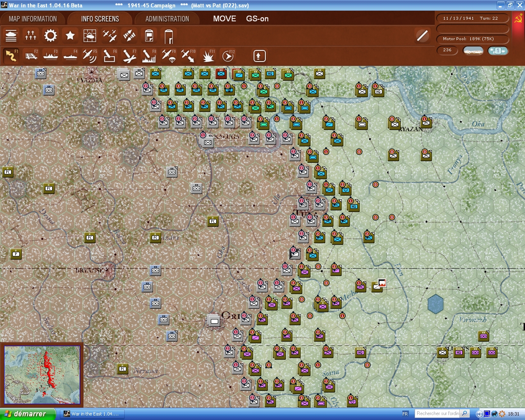This screenshot has width=525, height=420.
Task: Click the magnifier search button in taskbar
Action: tap(465, 413)
